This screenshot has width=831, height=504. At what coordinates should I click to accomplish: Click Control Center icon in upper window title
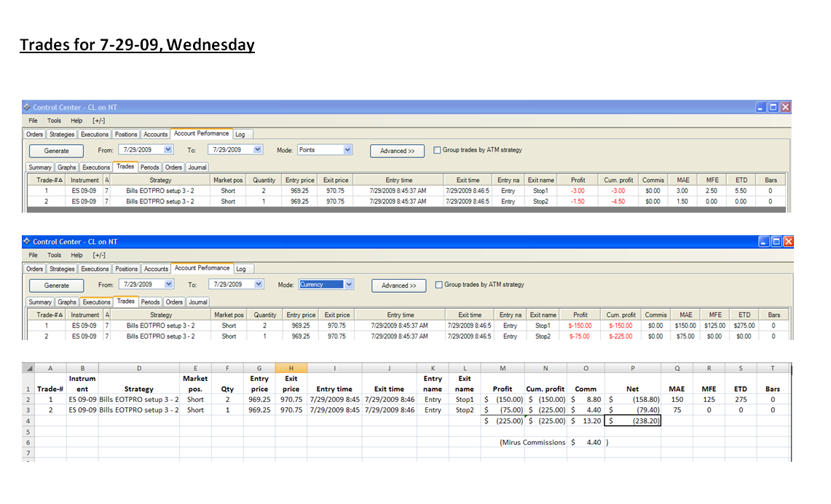click(26, 107)
